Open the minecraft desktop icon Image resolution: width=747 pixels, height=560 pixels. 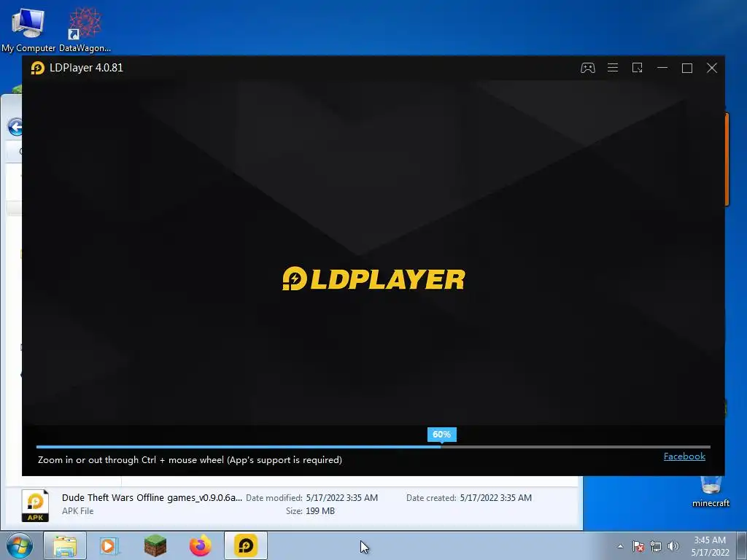point(711,491)
